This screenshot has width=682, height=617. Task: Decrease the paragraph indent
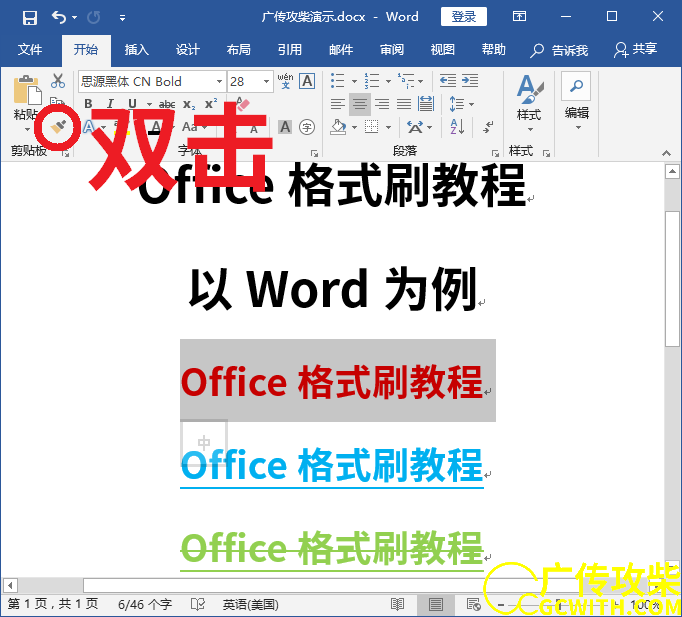pos(448,81)
